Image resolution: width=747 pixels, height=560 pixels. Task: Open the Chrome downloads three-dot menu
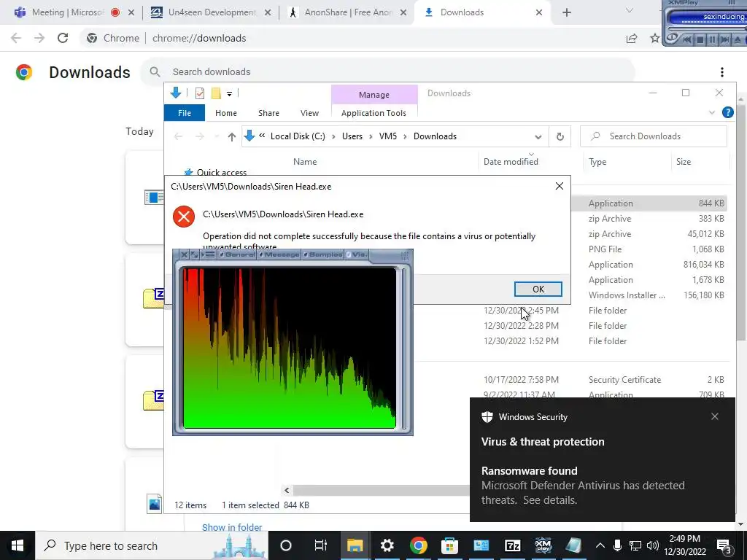721,72
